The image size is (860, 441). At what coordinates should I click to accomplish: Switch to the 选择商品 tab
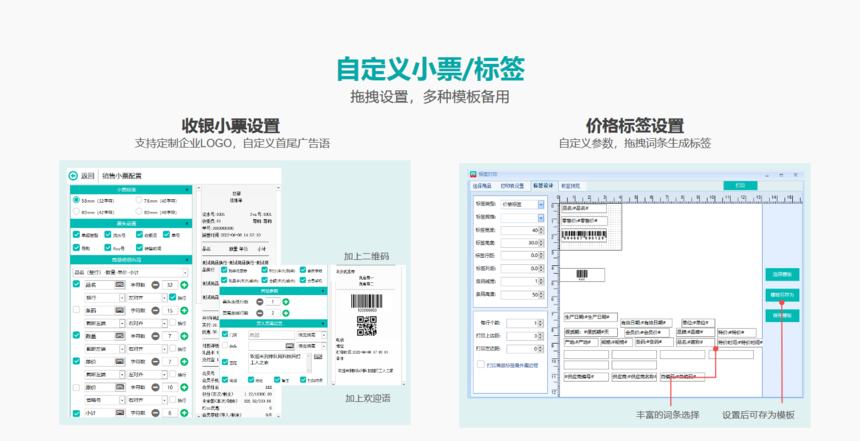pyautogui.click(x=482, y=186)
